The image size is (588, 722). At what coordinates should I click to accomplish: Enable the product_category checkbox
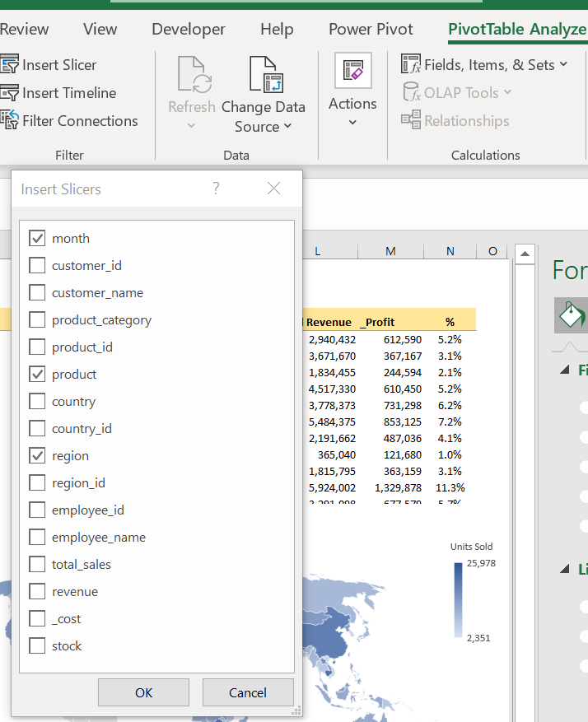(x=37, y=320)
